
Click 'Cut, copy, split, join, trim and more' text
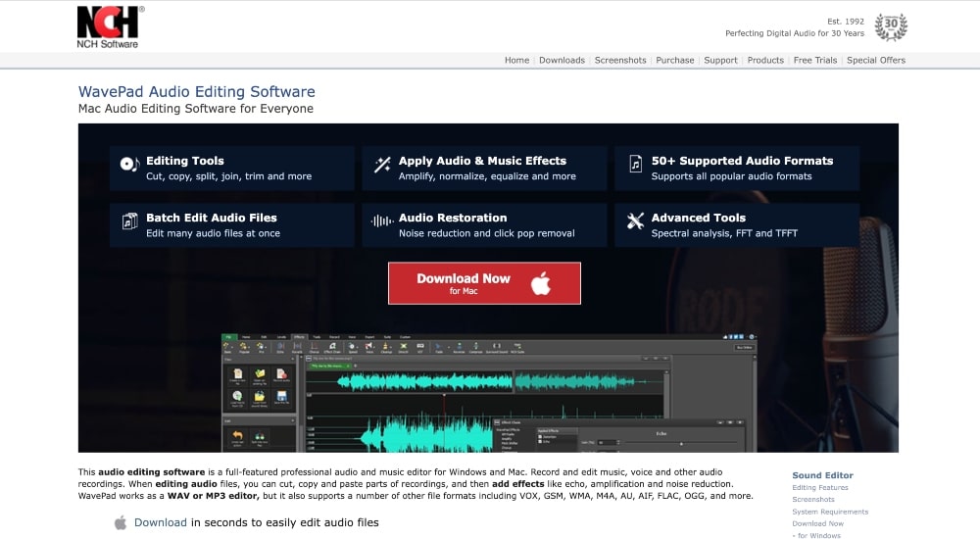(x=228, y=176)
